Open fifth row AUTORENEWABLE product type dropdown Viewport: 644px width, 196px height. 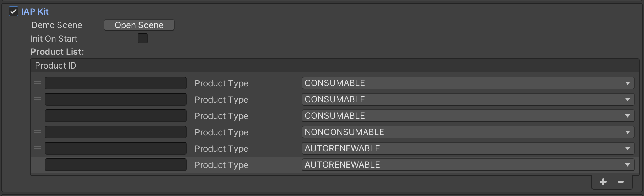(468, 148)
